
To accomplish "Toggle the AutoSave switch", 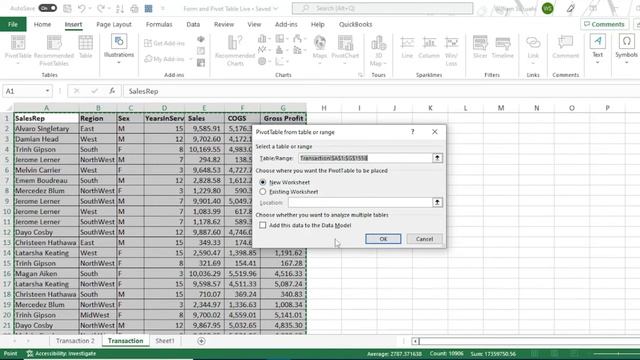I will [47, 8].
